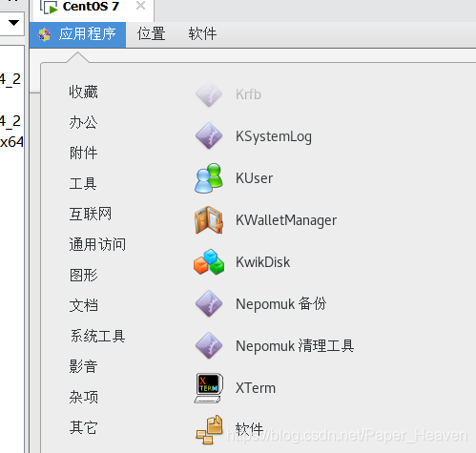Select the 工具 category
The width and height of the screenshot is (476, 453).
pyautogui.click(x=83, y=183)
